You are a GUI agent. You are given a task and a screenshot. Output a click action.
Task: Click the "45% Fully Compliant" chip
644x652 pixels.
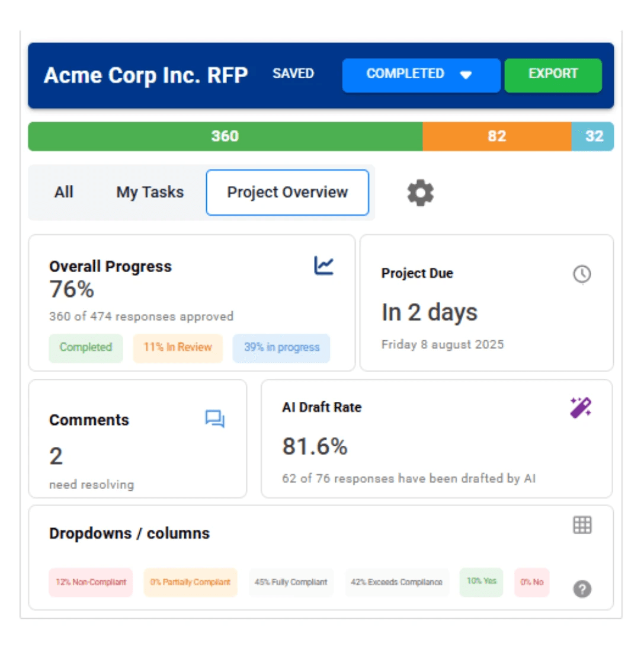[291, 582]
